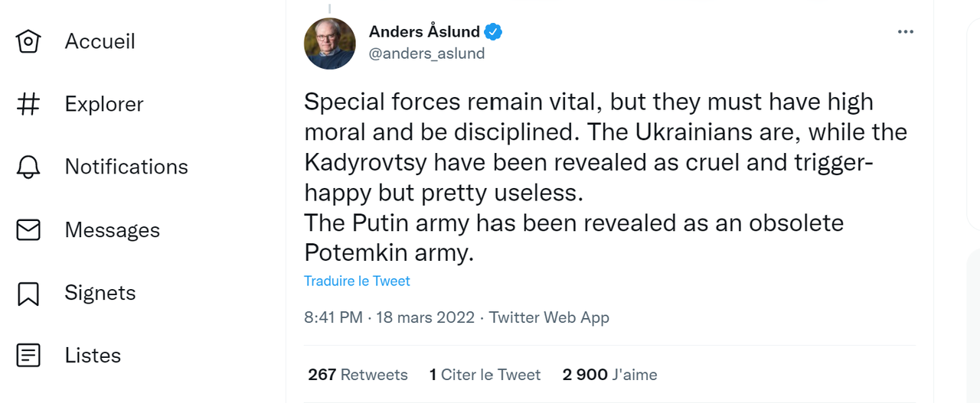Select Explorer in the sidebar
The width and height of the screenshot is (980, 403).
104,104
